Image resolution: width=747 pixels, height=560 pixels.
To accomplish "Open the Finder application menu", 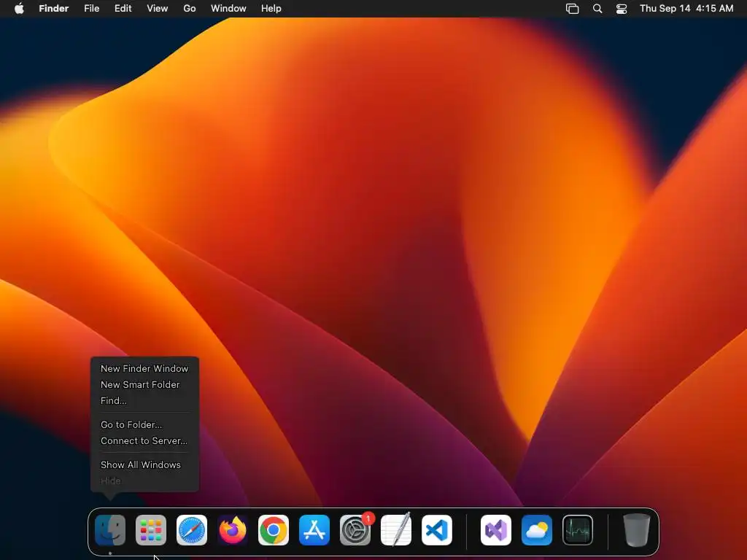I will pos(54,9).
